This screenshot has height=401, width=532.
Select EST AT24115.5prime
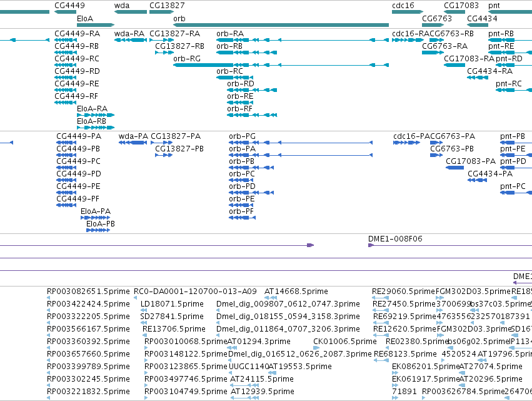point(244,385)
